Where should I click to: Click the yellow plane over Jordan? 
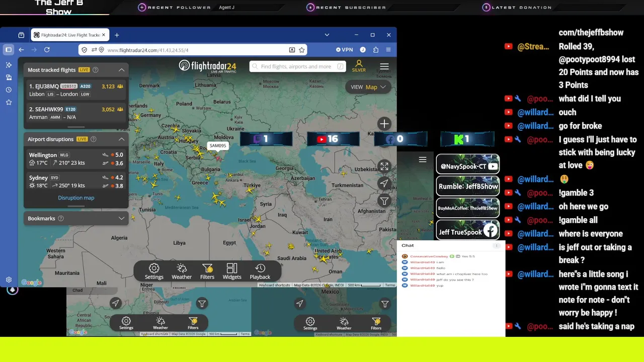point(258,219)
